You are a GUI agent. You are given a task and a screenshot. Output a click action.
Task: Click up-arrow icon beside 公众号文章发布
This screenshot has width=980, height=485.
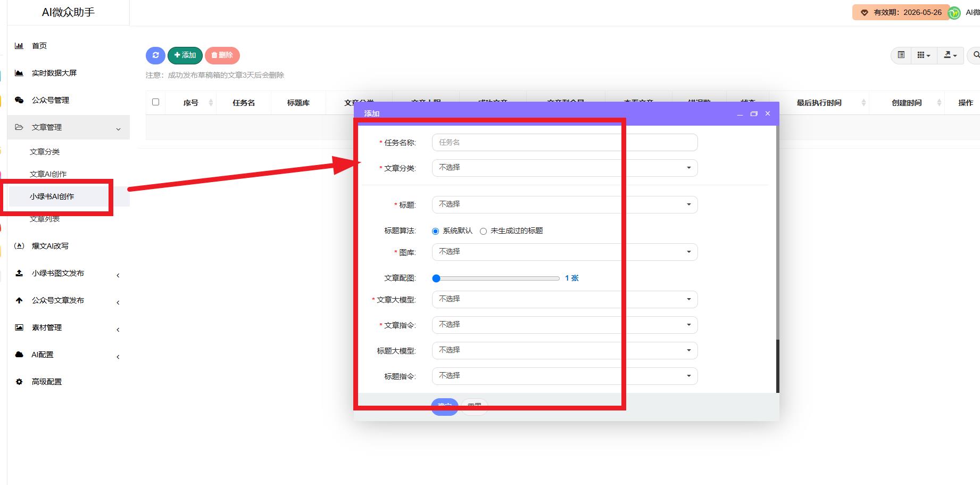click(x=19, y=300)
